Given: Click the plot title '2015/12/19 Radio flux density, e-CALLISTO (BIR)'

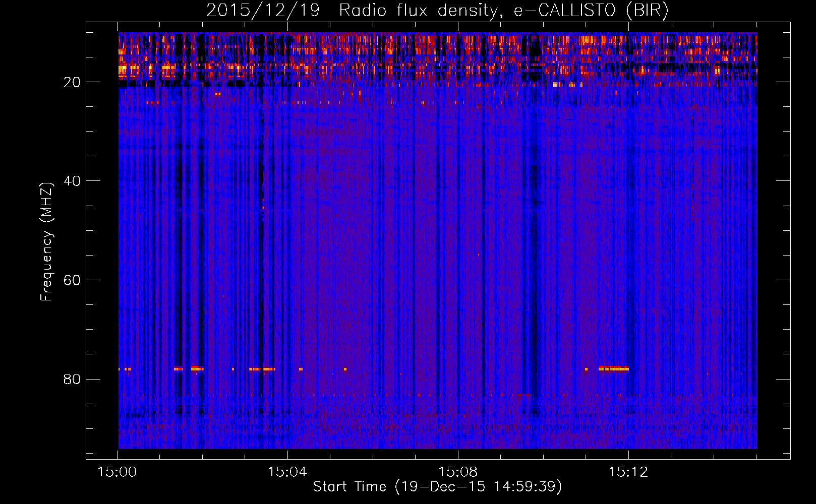Looking at the screenshot, I should (437, 11).
